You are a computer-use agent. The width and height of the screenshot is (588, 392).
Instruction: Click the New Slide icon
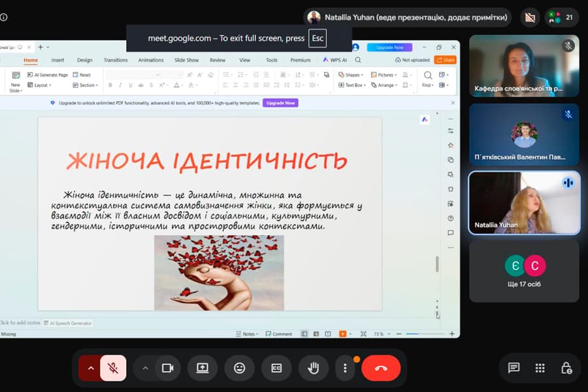pos(16,75)
